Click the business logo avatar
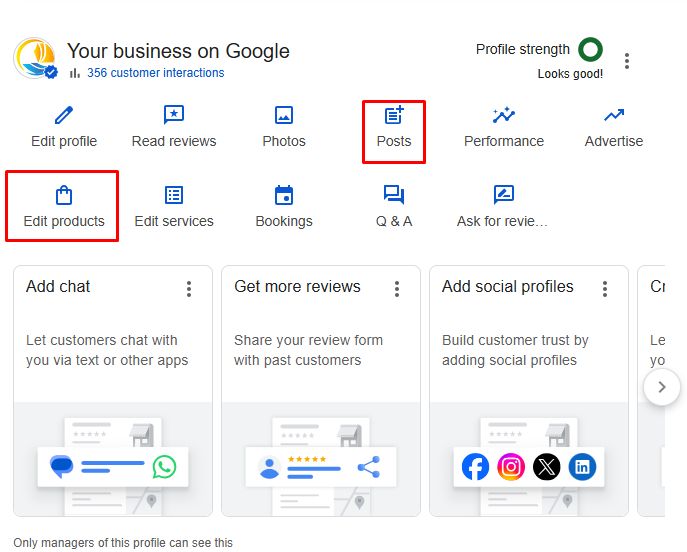The width and height of the screenshot is (687, 552). click(35, 59)
